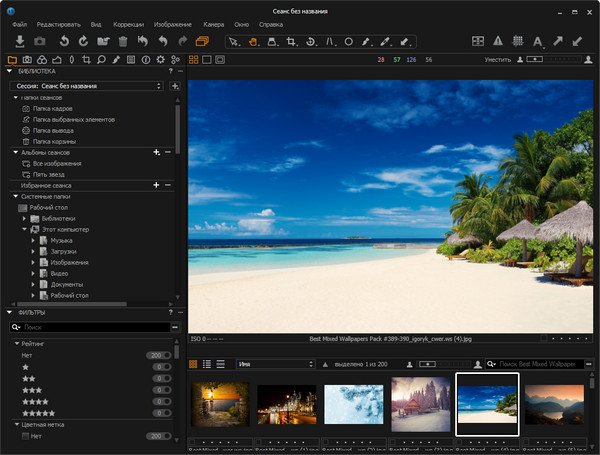Click the Уместить fit button

coord(497,60)
